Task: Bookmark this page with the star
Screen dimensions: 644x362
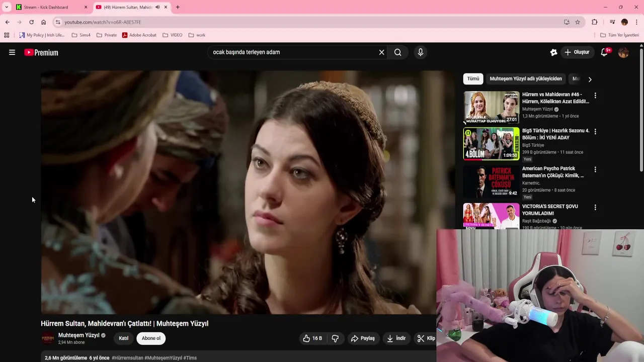Action: (578, 22)
